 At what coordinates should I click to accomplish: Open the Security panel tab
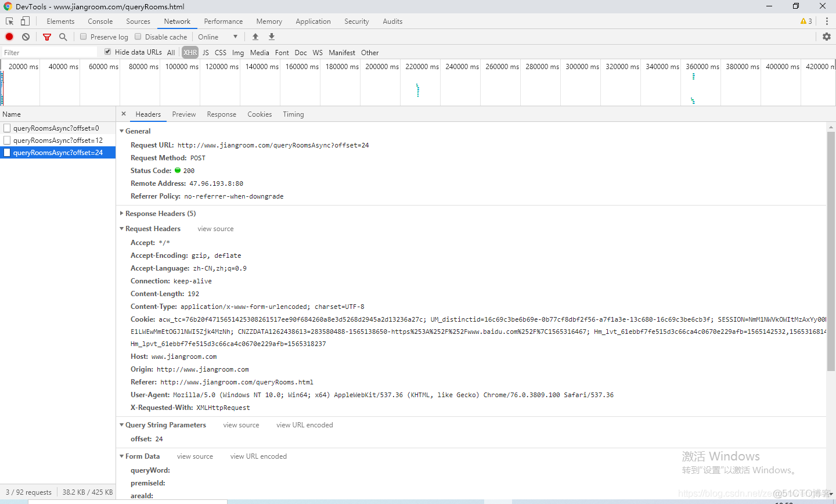tap(356, 21)
